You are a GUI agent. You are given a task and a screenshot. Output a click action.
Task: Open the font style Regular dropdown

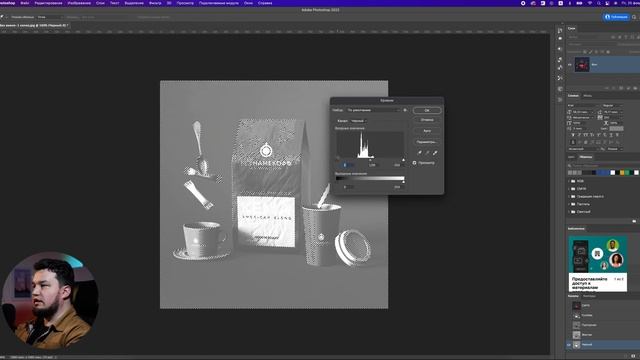pyautogui.click(x=612, y=105)
